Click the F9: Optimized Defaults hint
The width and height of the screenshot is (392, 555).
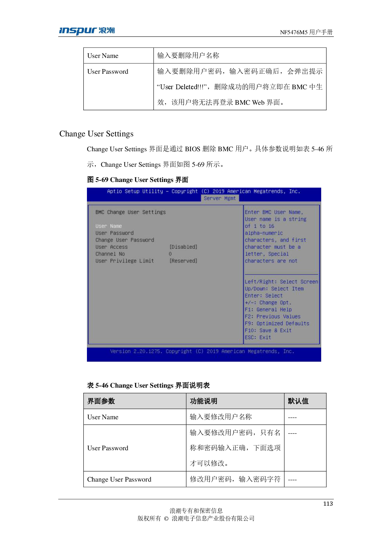(x=277, y=324)
